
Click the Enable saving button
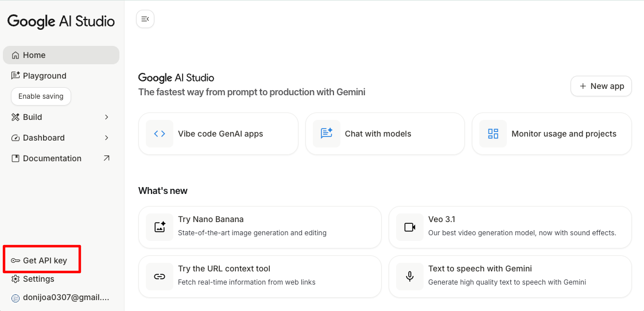tap(41, 96)
